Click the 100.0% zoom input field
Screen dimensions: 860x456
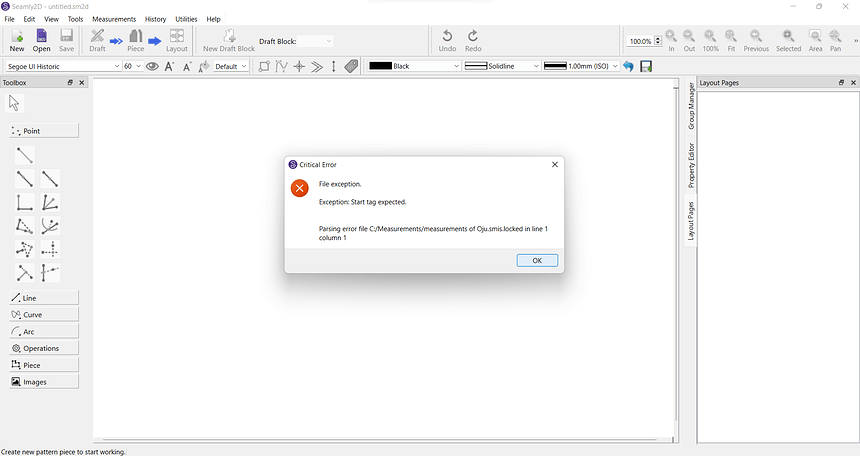(641, 41)
